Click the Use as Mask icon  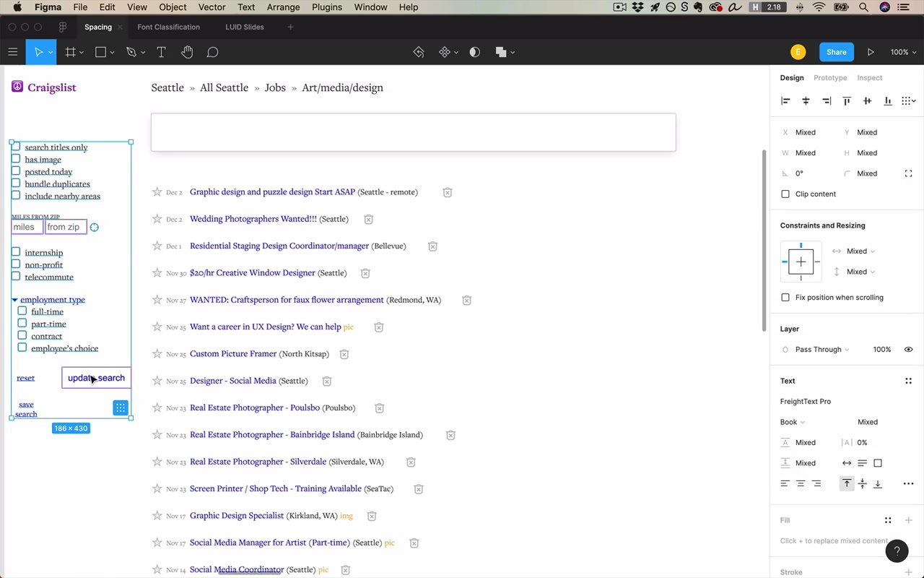(x=474, y=52)
